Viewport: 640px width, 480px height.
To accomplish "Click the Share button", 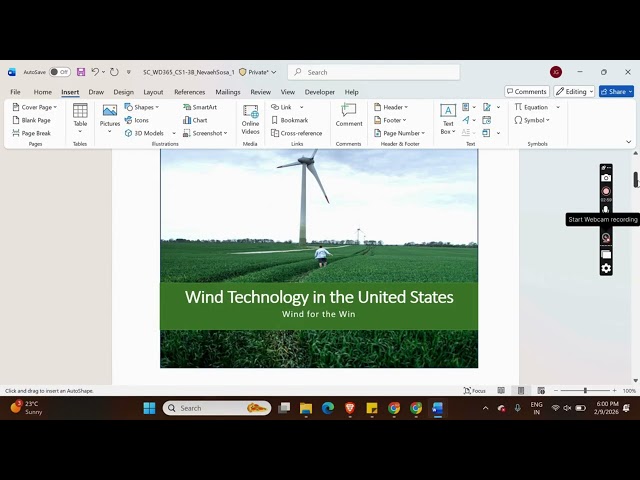I will [616, 91].
